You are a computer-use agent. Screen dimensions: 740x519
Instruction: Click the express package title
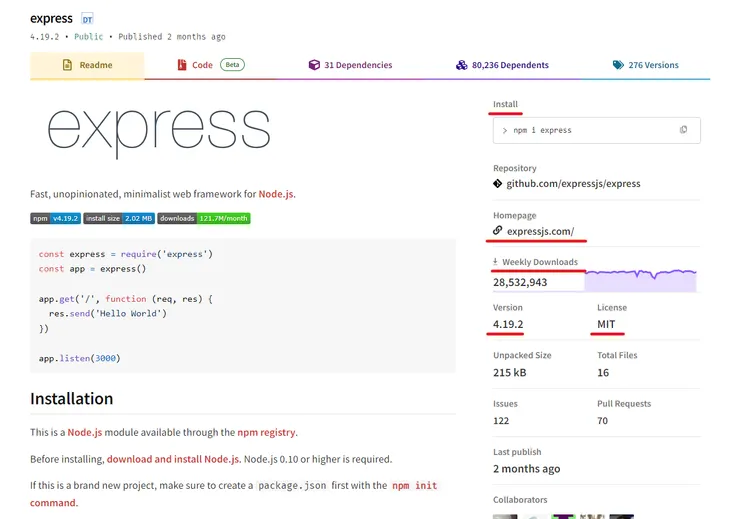(51, 19)
